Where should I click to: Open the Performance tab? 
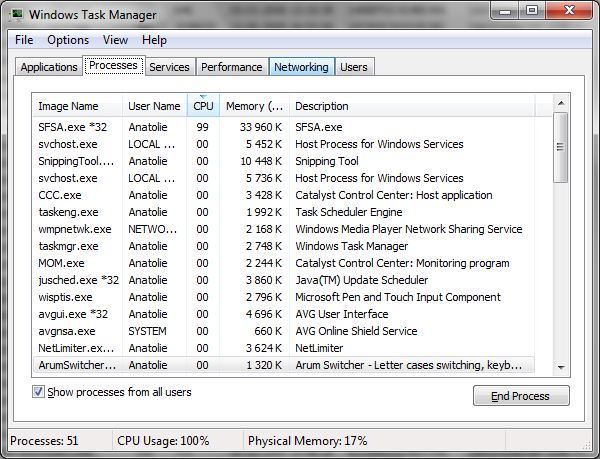pyautogui.click(x=232, y=67)
